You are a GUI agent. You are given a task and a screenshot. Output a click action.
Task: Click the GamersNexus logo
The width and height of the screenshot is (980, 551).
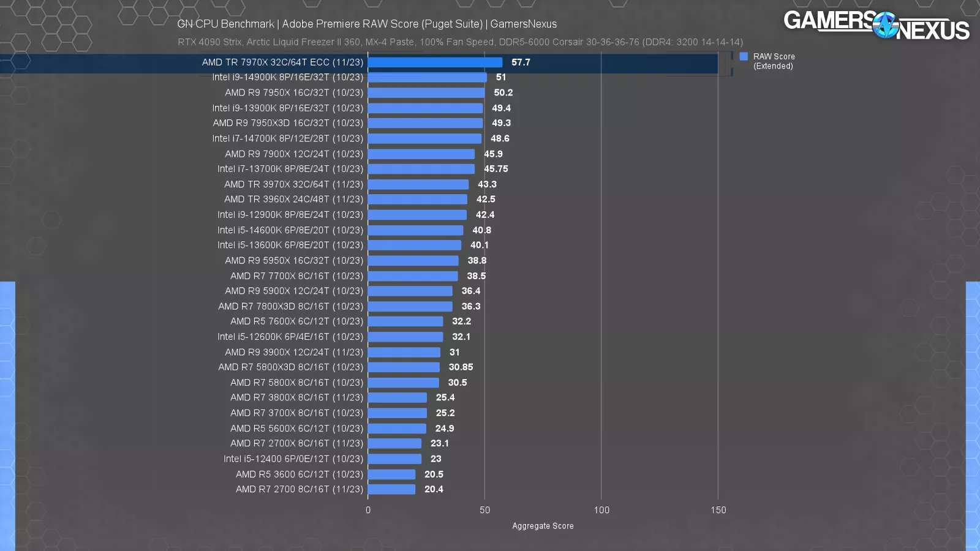[877, 24]
